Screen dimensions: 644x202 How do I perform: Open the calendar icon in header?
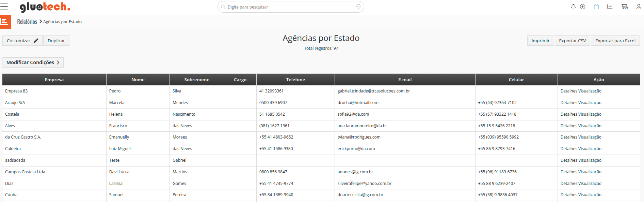(596, 7)
